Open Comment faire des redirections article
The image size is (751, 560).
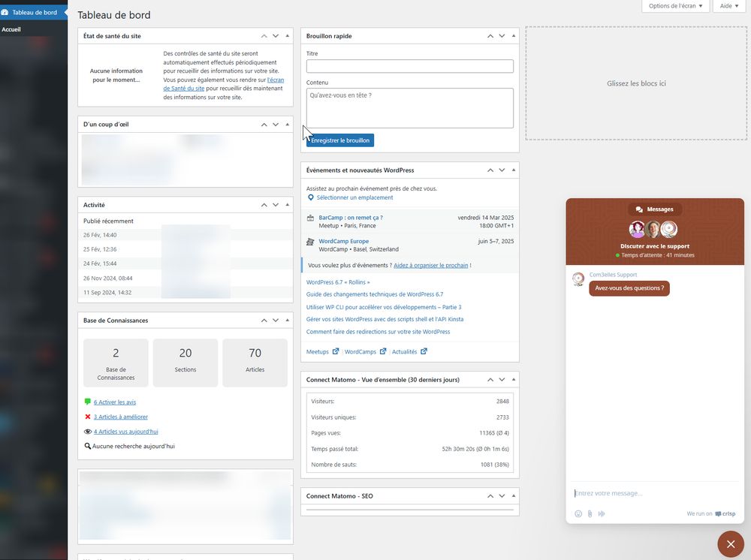pos(378,332)
